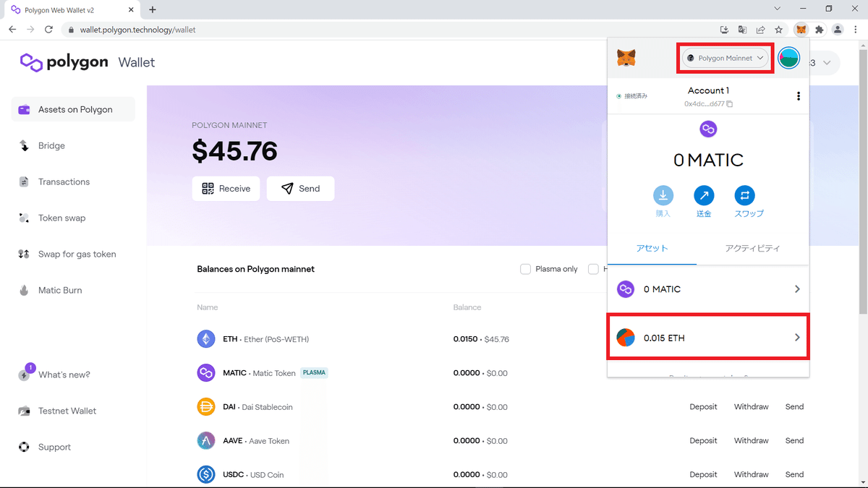Click the ETH token icon in balances
Viewport: 868px width, 488px height.
206,338
